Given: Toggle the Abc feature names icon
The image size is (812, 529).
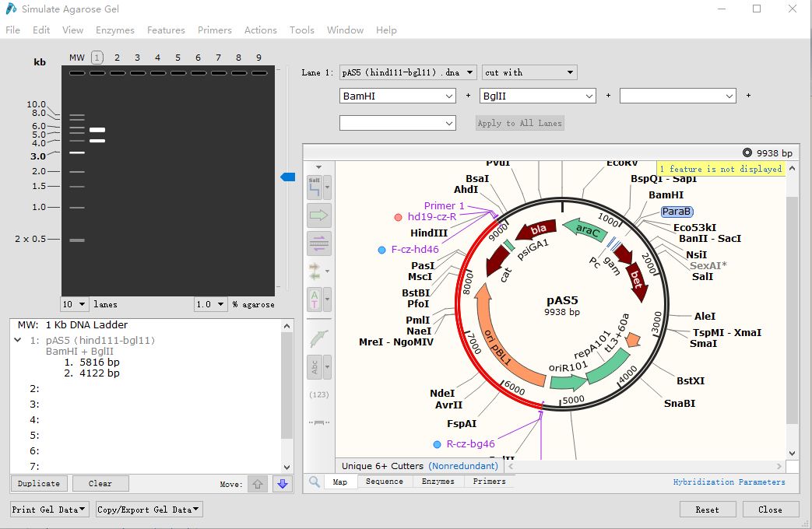Looking at the screenshot, I should [x=315, y=367].
